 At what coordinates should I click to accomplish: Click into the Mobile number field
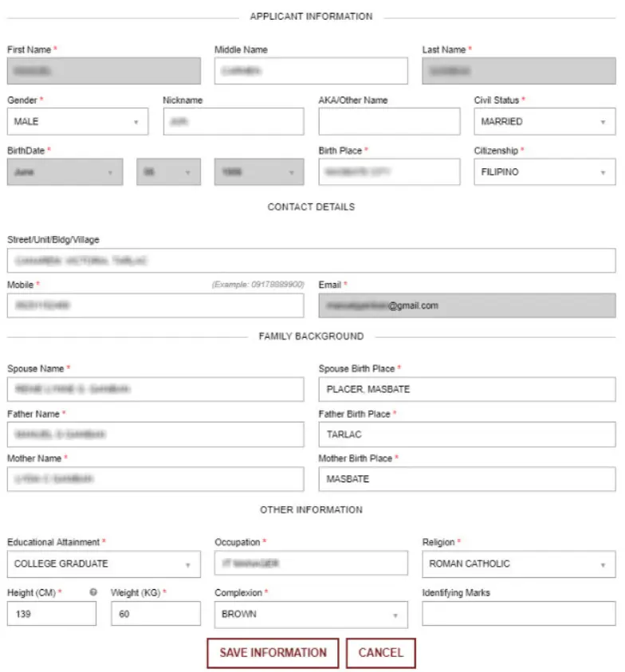[x=155, y=305]
